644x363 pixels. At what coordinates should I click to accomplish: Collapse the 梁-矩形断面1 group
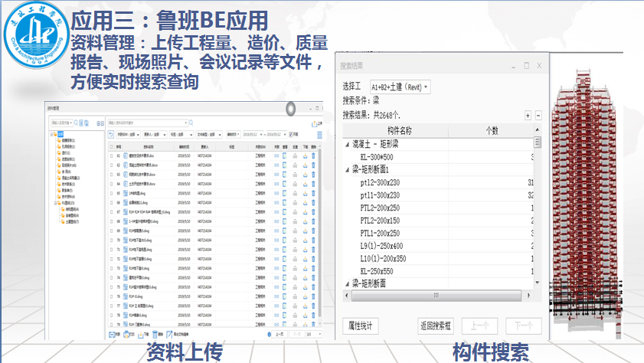(x=347, y=169)
